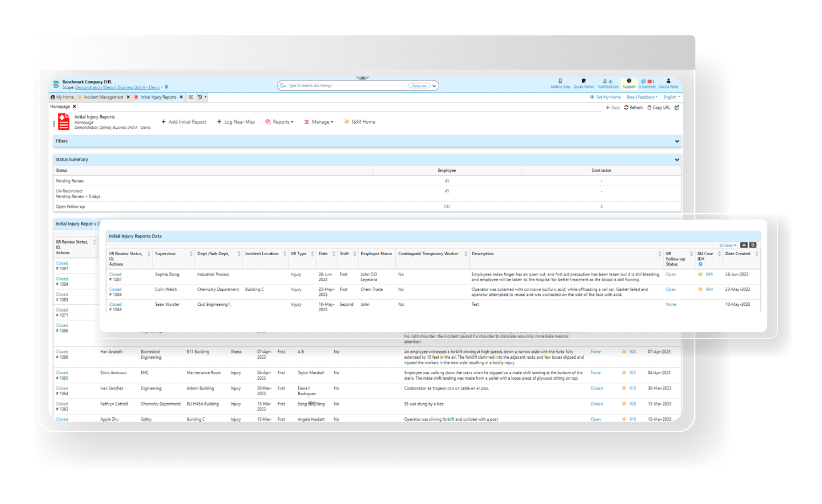The height and width of the screenshot is (504, 822).
Task: Open the Open Follow-up employee count 242
Action: (447, 206)
